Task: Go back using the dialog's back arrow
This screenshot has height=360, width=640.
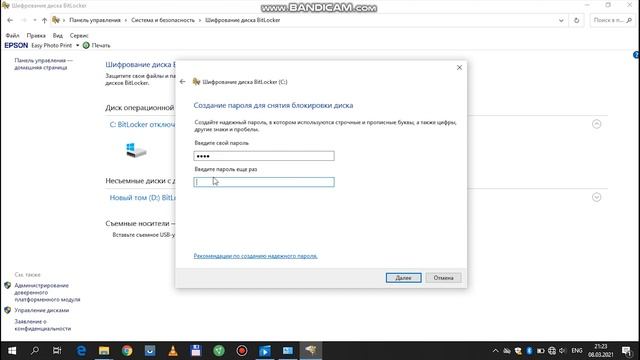Action: 182,82
